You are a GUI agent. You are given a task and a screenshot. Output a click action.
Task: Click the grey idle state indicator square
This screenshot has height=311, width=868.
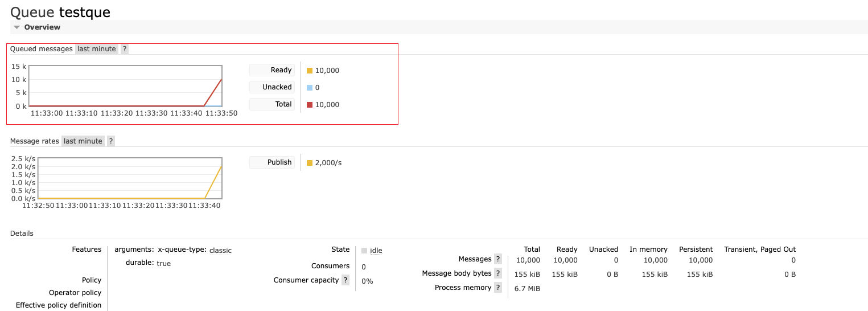(364, 250)
